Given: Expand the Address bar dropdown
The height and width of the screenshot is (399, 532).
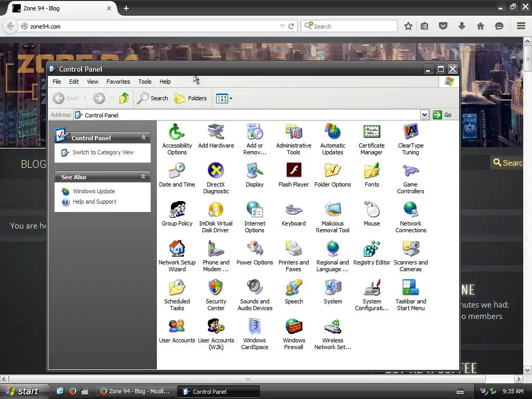Looking at the screenshot, I should click(424, 115).
